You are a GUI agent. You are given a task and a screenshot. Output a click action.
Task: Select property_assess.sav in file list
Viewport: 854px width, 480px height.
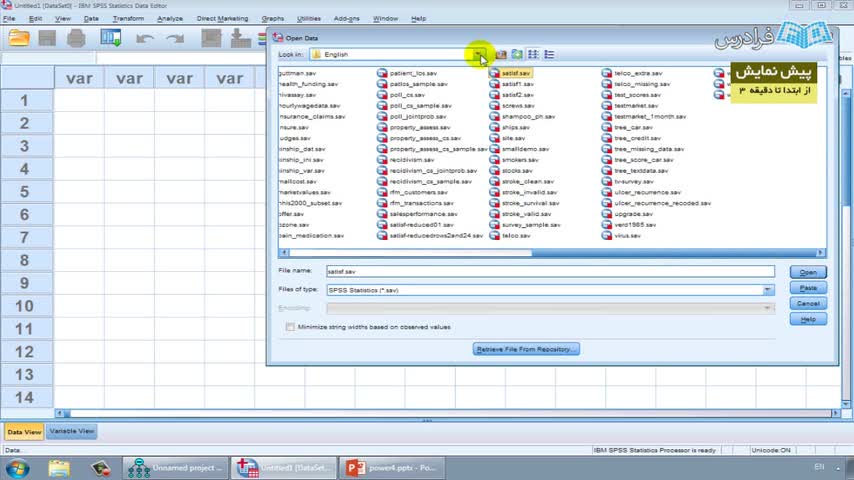pyautogui.click(x=420, y=127)
